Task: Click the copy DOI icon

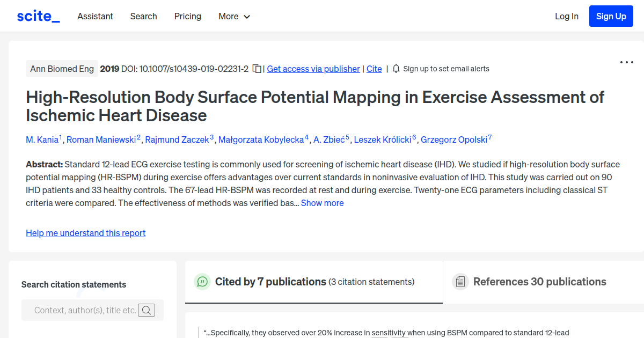Action: coord(256,69)
